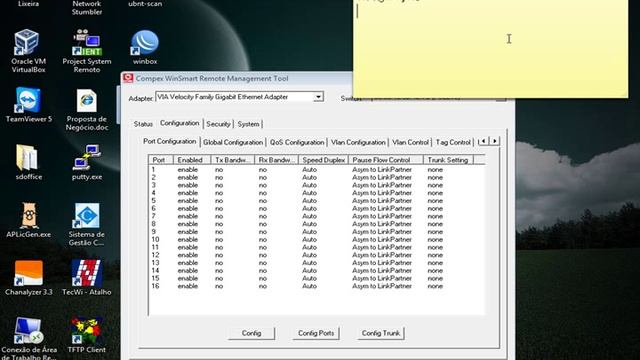This screenshot has width=640, height=360.
Task: Select port 3 row in list
Action: (316, 185)
